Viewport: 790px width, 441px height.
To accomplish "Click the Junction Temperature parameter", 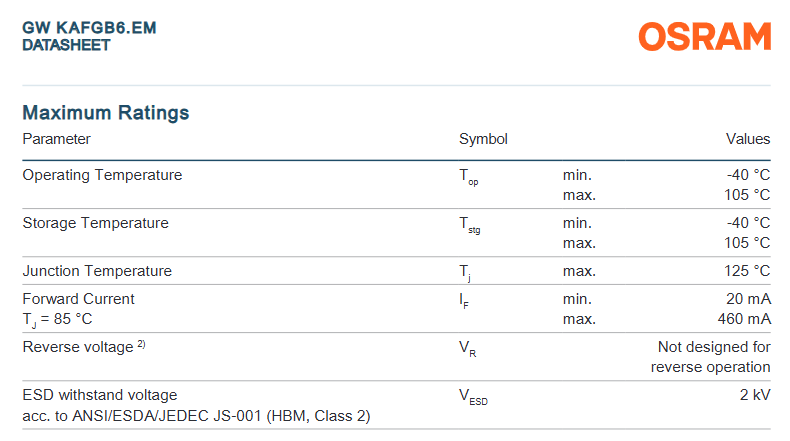I will (x=97, y=271).
